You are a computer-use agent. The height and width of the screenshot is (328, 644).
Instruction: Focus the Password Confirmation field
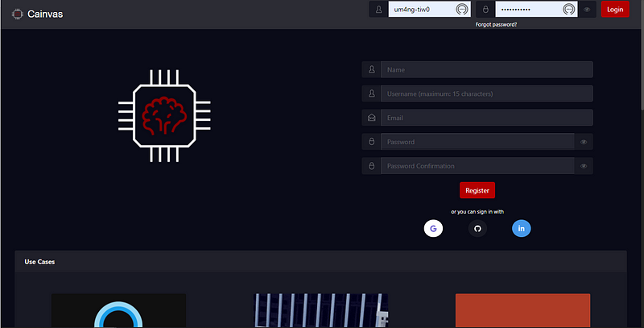click(x=477, y=166)
